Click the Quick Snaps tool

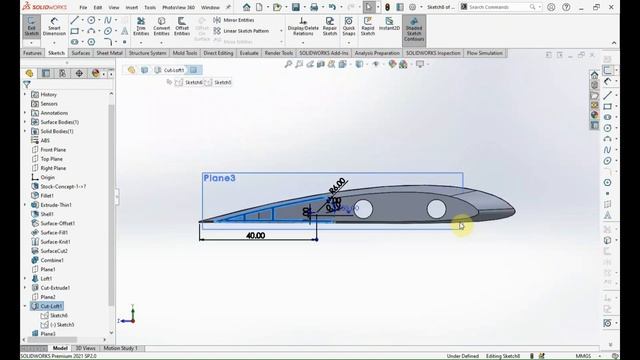pos(349,26)
